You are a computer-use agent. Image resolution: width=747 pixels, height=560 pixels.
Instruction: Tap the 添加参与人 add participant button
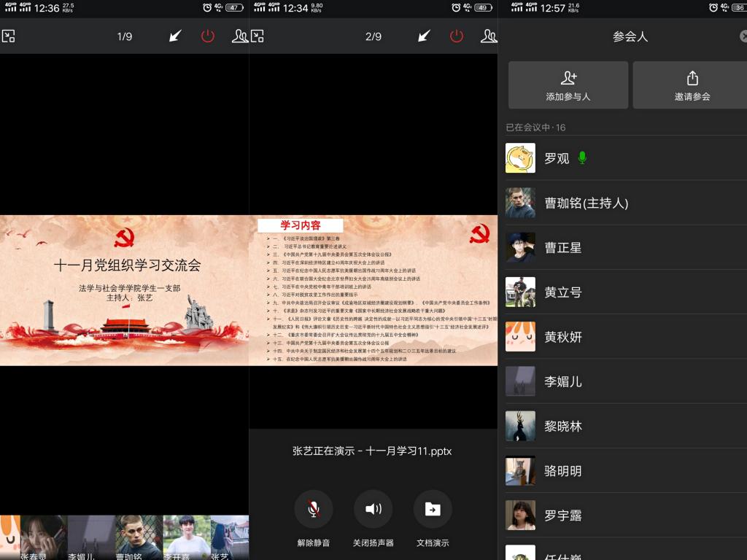point(568,85)
